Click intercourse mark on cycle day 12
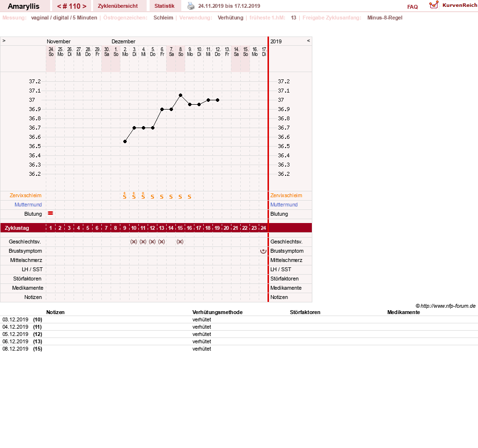Viewport: 478px width, 448px height. (x=153, y=242)
